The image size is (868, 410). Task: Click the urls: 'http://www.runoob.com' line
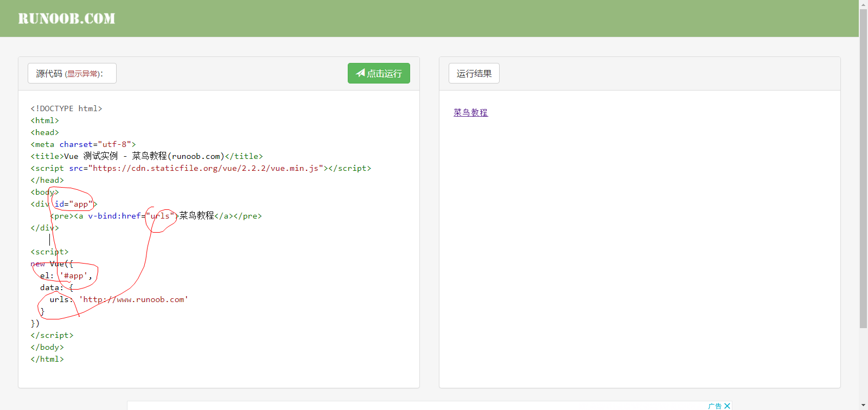point(119,299)
